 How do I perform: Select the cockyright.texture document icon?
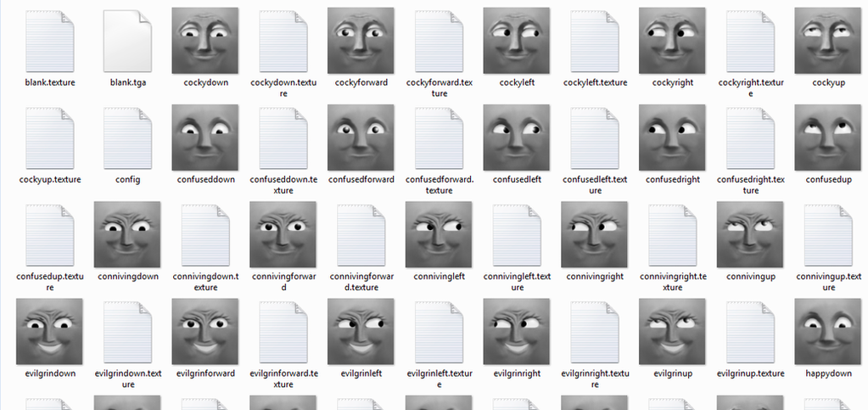[750, 41]
